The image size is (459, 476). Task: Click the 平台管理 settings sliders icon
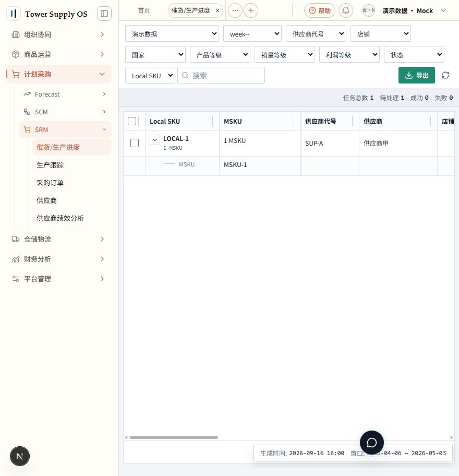coord(16,279)
